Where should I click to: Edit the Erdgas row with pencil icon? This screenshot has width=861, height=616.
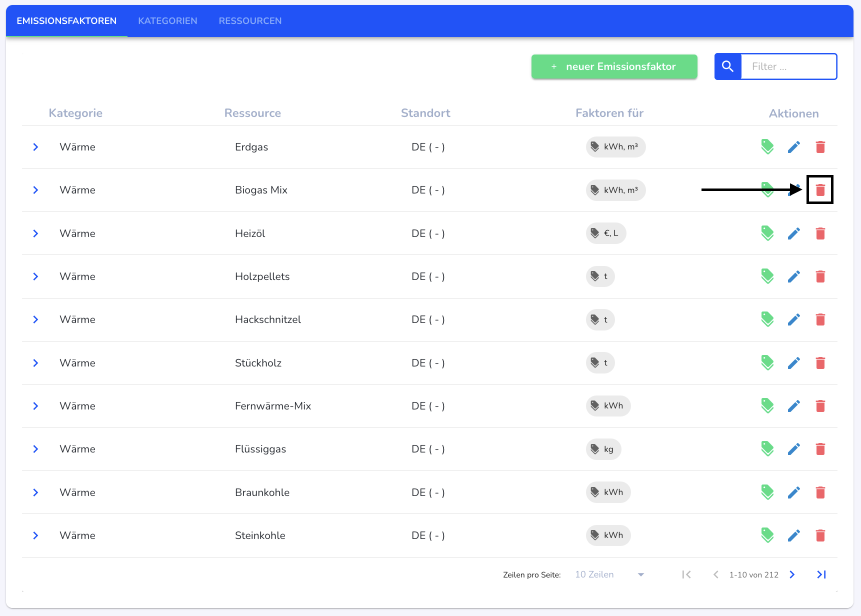(793, 147)
